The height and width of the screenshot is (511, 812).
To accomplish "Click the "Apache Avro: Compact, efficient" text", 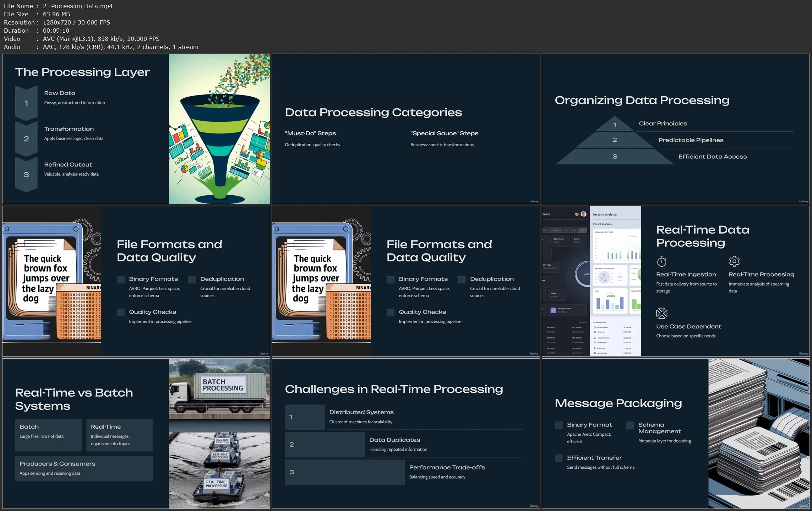I will pos(589,438).
